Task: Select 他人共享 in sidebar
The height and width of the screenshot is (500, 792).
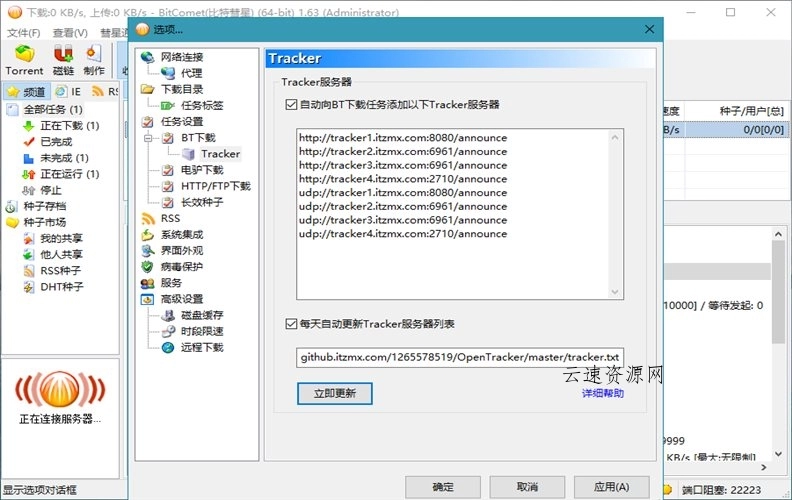Action: (61, 255)
